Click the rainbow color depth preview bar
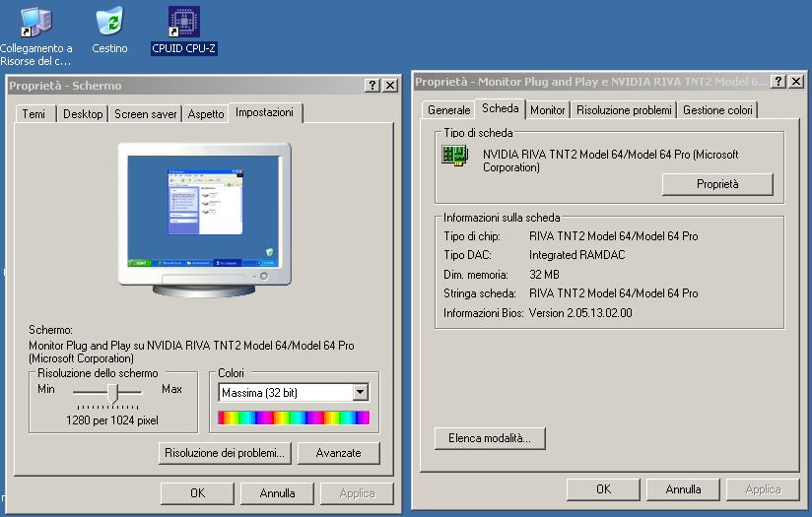The image size is (812, 517). pos(294,418)
